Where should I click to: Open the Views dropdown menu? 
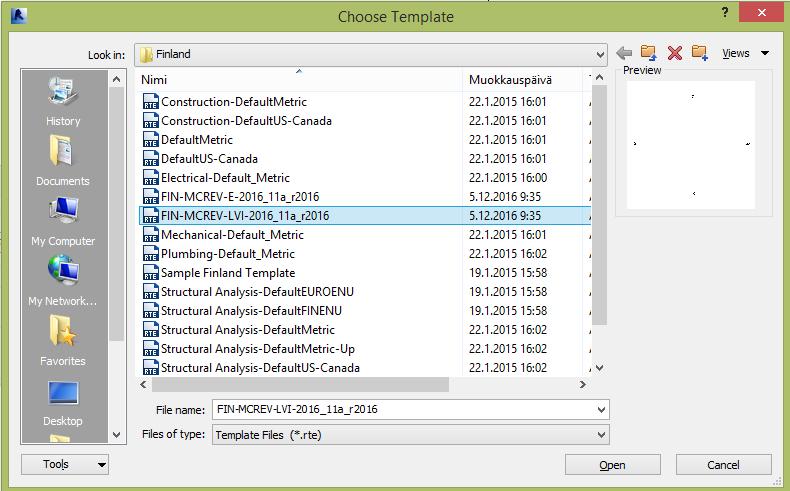point(746,53)
